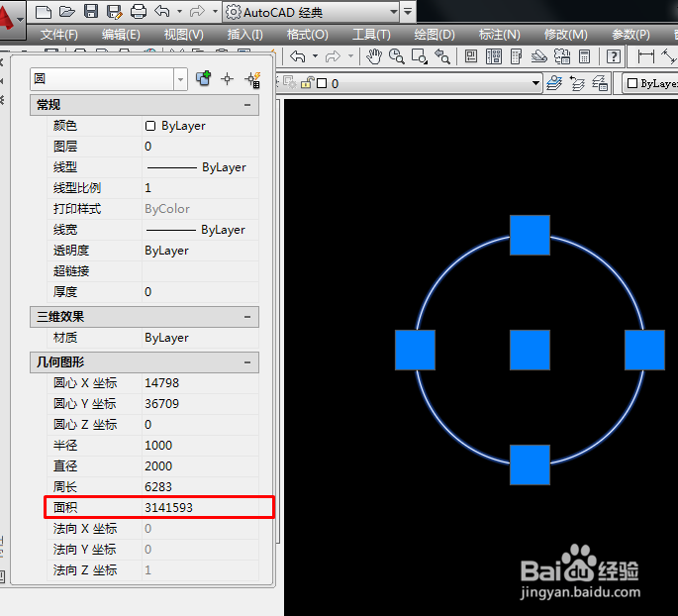Screen dimensions: 678x616
Task: Click the circle's top quadrant grip
Action: [x=530, y=235]
